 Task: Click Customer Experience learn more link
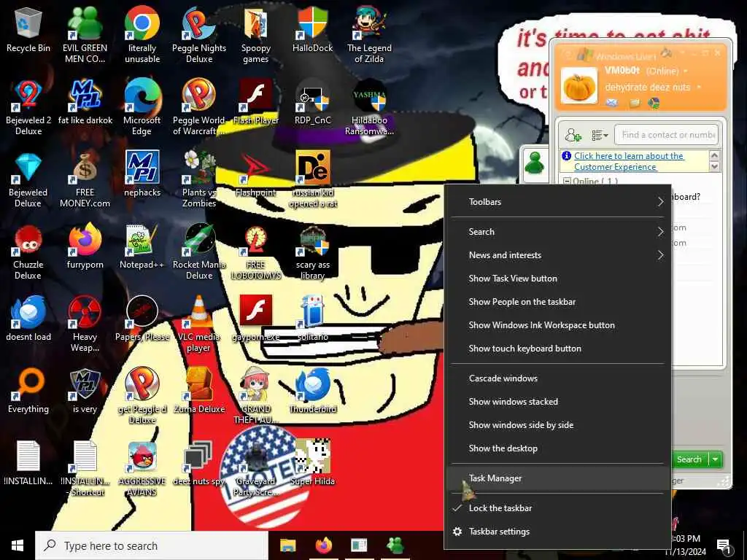pyautogui.click(x=629, y=161)
